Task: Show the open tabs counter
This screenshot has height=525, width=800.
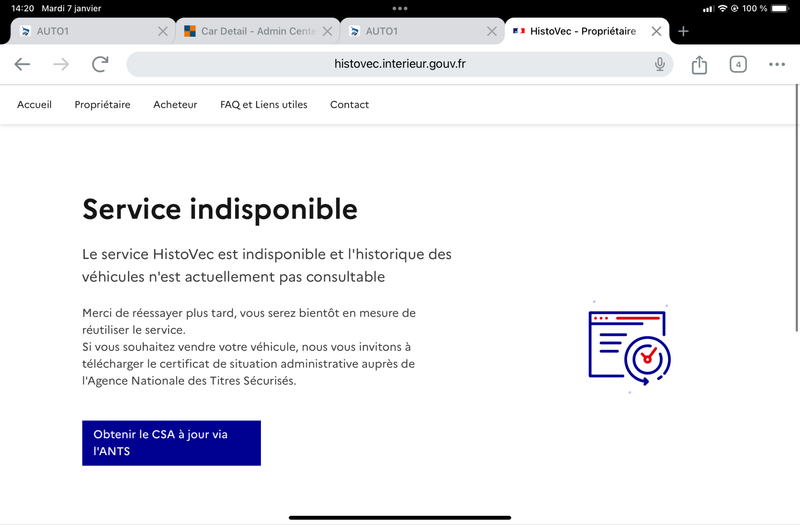Action: [738, 64]
